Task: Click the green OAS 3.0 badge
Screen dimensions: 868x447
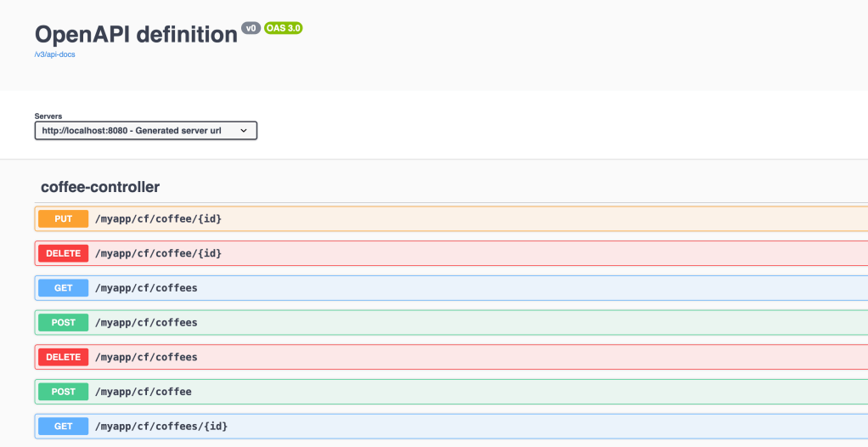Action: click(x=284, y=28)
